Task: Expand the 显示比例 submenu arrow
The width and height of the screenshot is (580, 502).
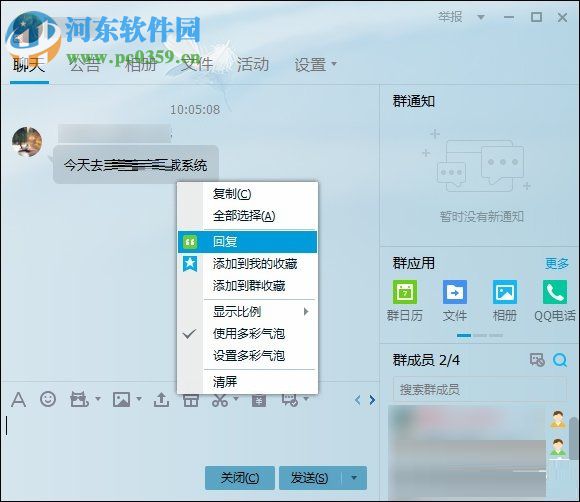Action: tap(306, 311)
